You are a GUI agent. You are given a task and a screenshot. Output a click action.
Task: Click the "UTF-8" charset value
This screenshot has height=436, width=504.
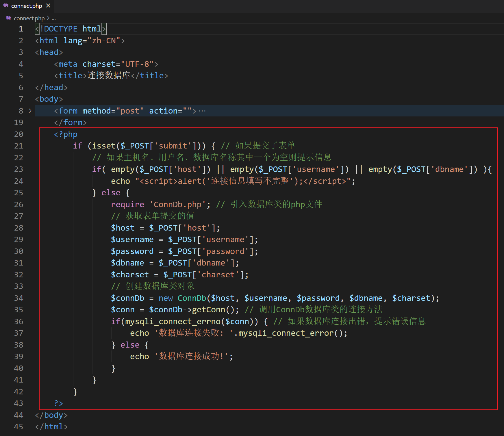[x=137, y=64]
